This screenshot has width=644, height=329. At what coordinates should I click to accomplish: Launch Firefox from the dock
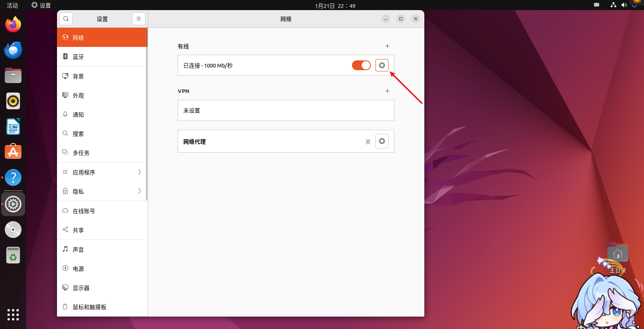tap(13, 25)
